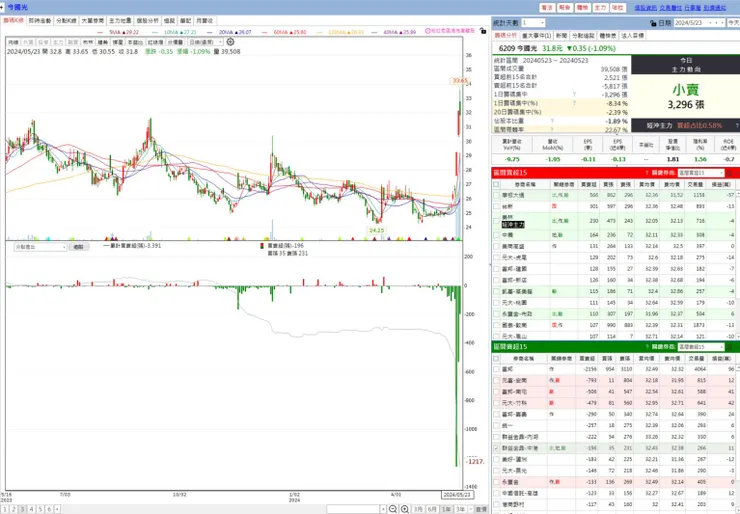740x514 pixels.
Task: Open the 交易雜誌 link at top right
Action: (671, 8)
